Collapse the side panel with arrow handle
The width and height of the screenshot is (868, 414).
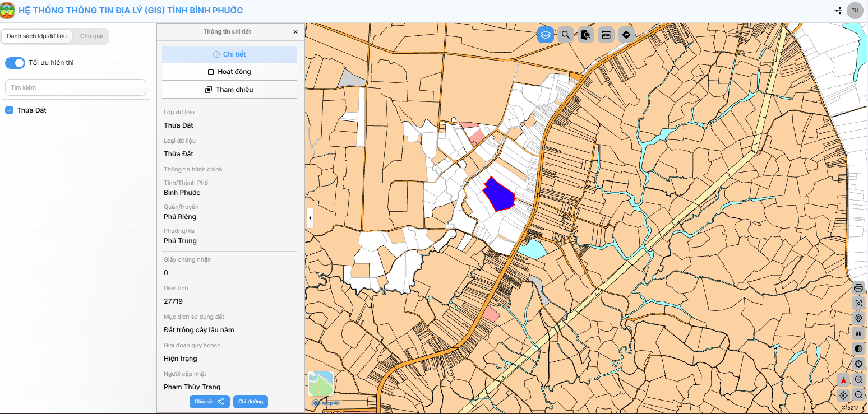[310, 217]
